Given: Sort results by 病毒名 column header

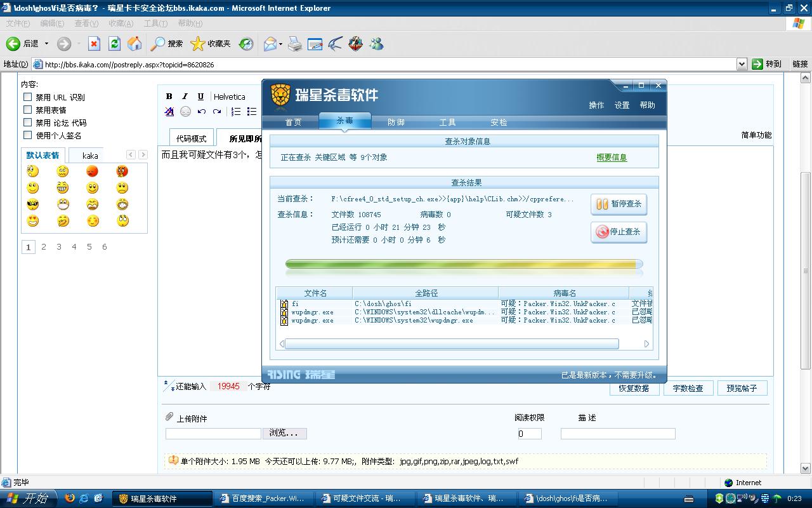Looking at the screenshot, I should [564, 293].
